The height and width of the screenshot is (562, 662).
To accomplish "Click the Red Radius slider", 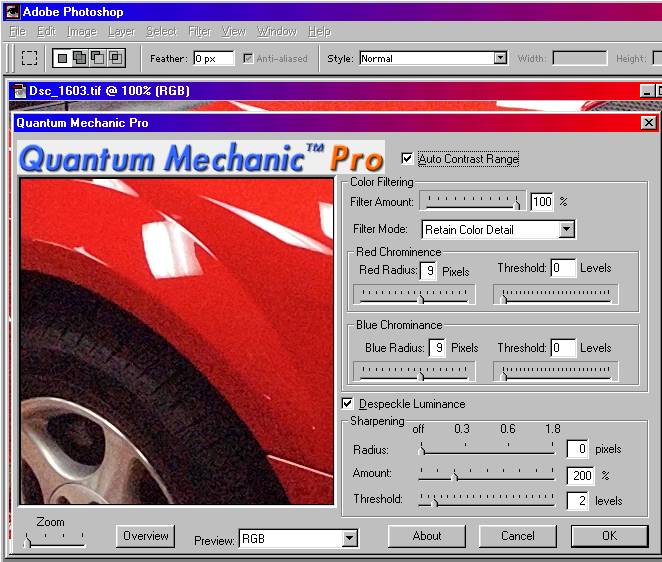I will point(414,294).
